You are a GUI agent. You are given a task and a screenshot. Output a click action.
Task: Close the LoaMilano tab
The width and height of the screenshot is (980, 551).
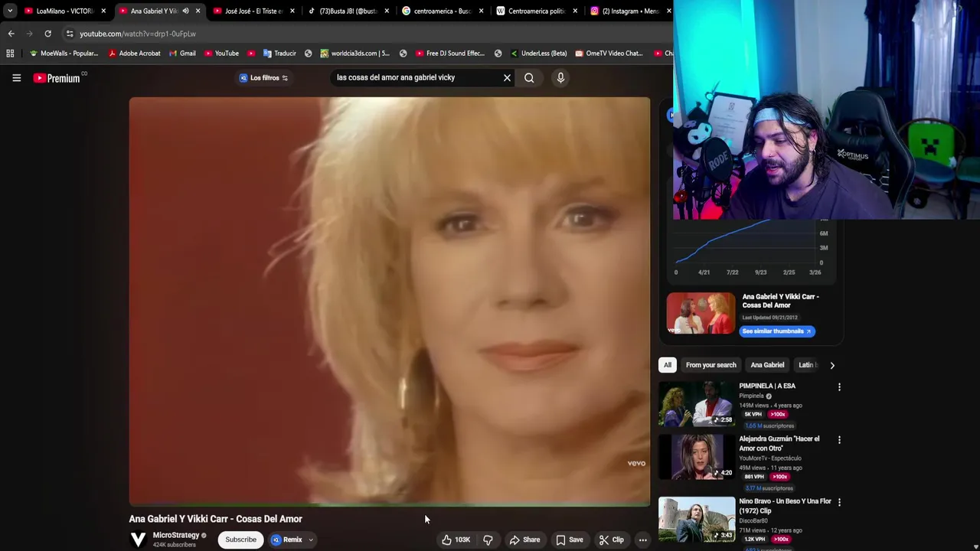click(103, 11)
